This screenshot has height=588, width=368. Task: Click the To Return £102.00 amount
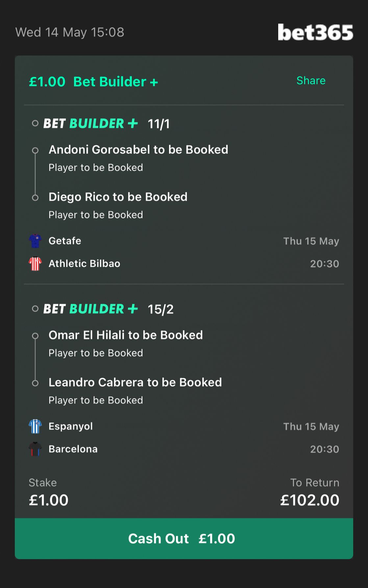(309, 500)
